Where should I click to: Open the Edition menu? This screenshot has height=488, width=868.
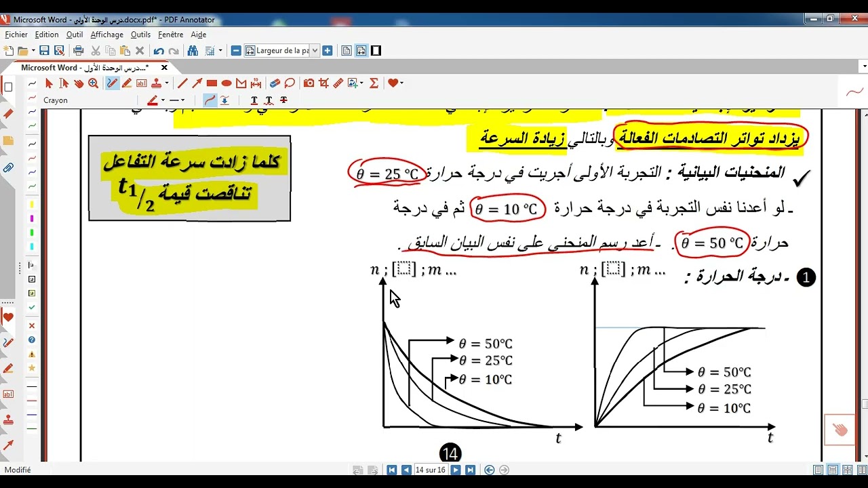tap(47, 35)
